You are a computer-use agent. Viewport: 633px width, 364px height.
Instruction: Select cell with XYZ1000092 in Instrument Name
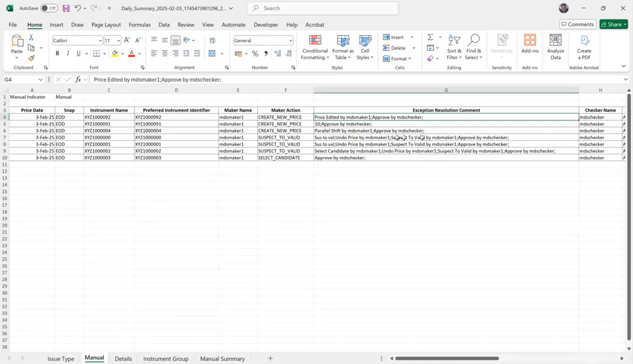(109, 117)
